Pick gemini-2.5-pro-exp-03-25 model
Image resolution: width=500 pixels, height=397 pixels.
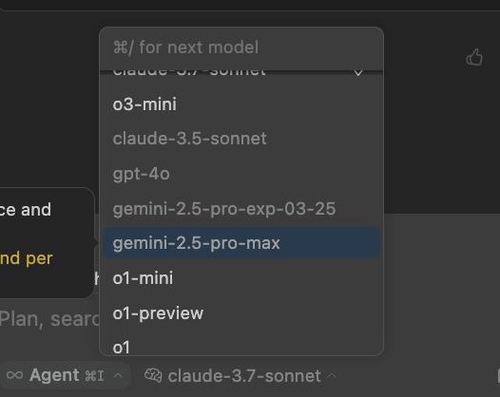pos(241,209)
